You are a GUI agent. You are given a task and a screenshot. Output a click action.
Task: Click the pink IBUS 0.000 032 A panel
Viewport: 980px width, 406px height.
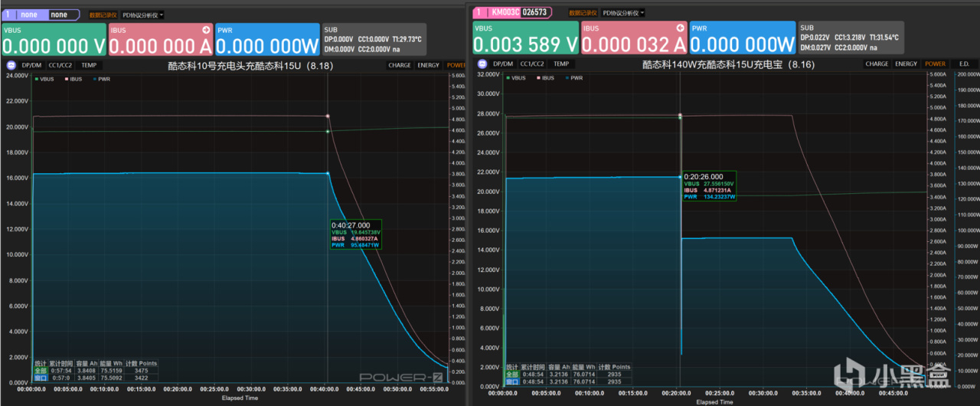coord(634,38)
